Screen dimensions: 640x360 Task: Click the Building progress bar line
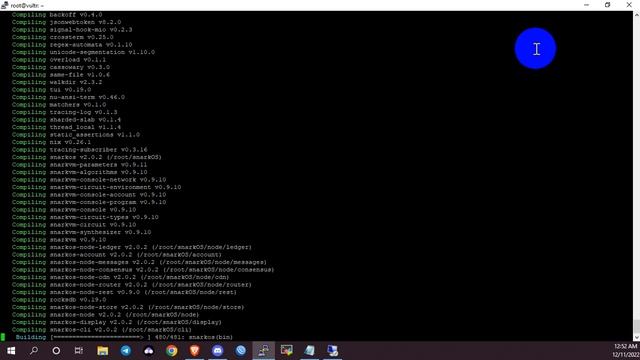(124, 337)
